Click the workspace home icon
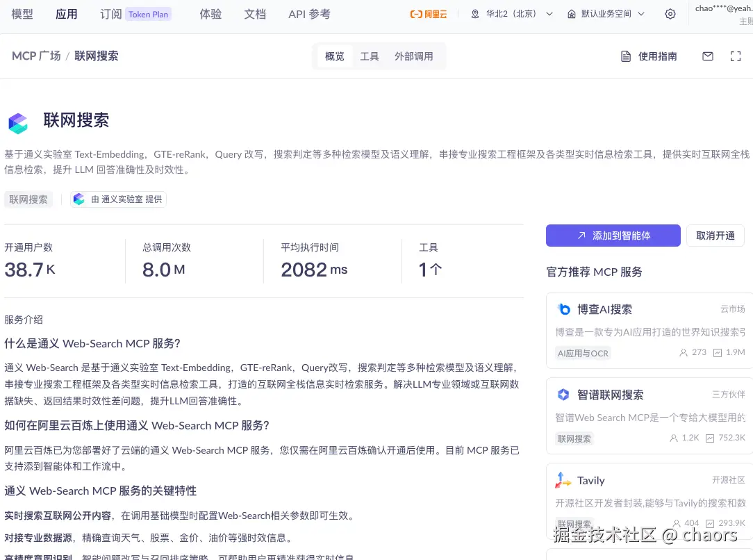 click(x=572, y=14)
